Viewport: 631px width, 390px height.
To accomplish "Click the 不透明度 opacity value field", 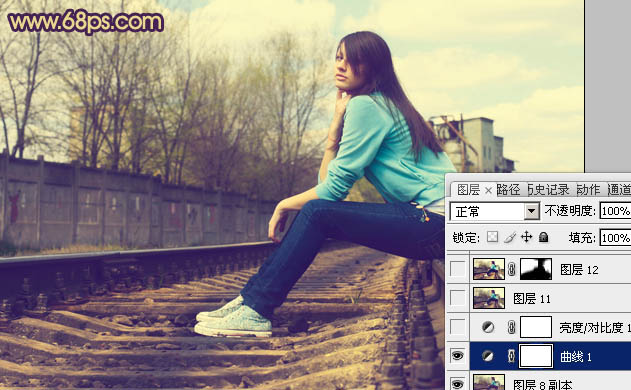I will coord(615,211).
